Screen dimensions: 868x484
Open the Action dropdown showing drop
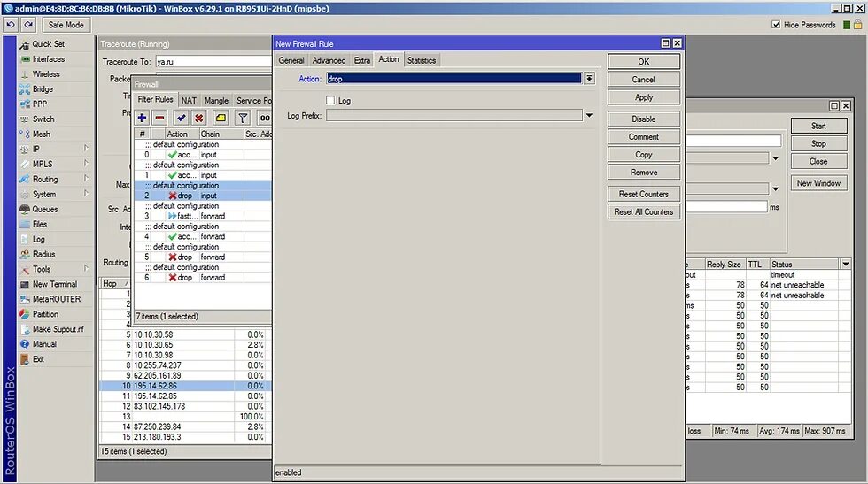[x=590, y=79]
